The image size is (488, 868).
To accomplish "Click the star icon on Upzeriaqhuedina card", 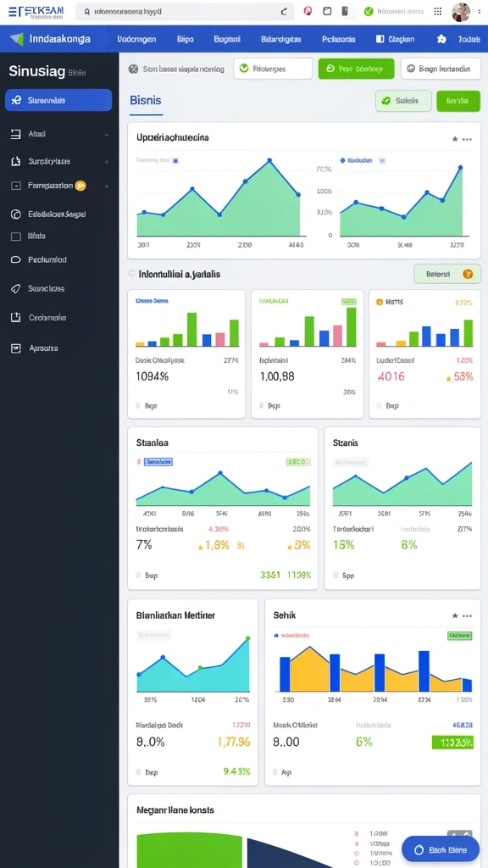I will [x=455, y=139].
